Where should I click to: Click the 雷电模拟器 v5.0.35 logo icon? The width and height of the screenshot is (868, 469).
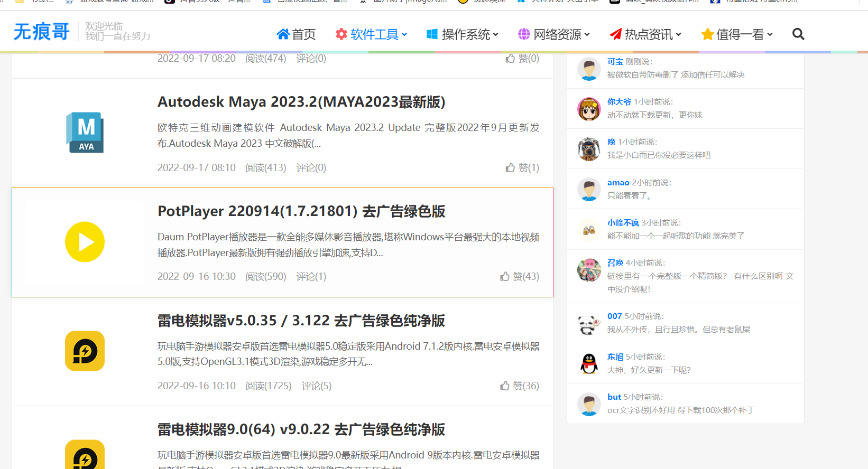[85, 351]
